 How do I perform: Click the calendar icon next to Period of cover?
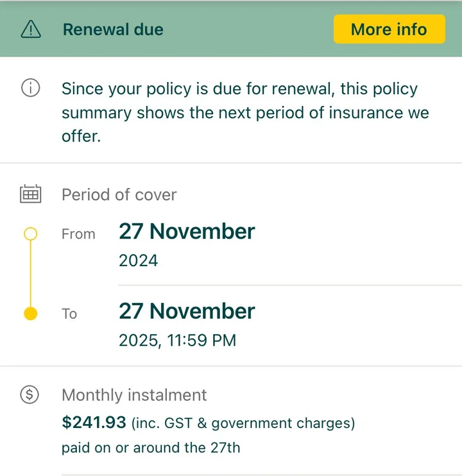coord(31,193)
